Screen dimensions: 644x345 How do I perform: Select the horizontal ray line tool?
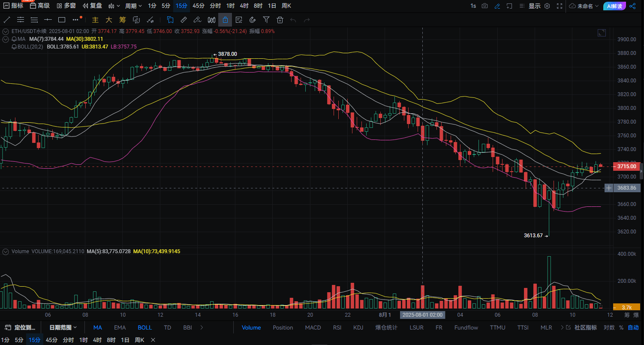48,20
